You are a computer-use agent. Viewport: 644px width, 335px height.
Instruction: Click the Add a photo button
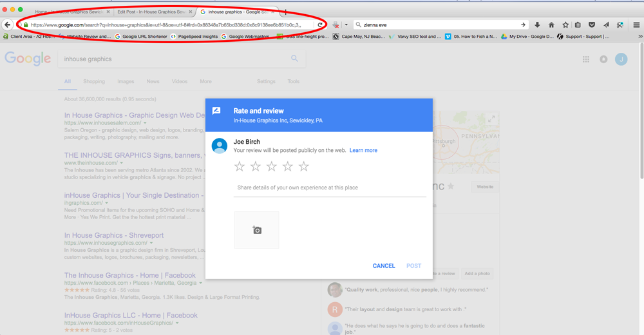[477, 273]
